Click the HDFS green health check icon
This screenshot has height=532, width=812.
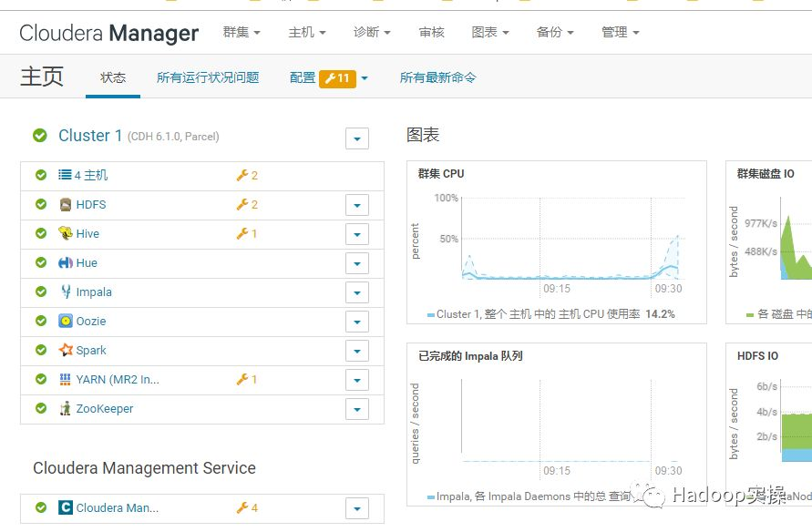(x=41, y=204)
